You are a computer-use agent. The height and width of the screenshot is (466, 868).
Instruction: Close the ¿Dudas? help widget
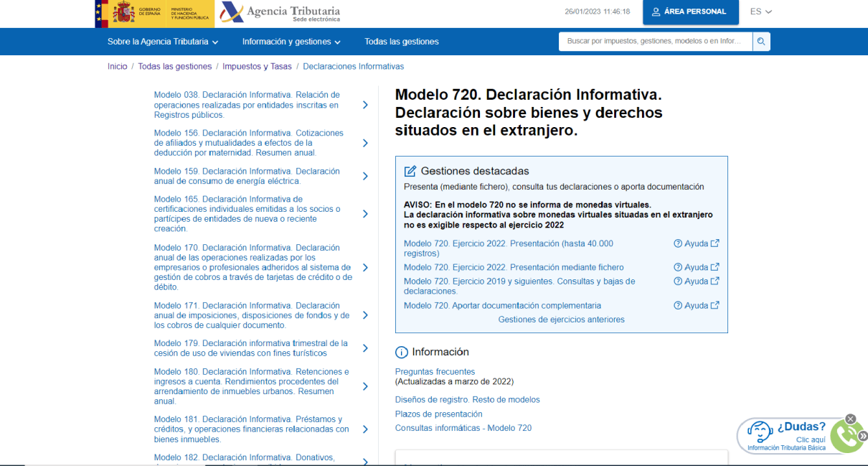(850, 419)
